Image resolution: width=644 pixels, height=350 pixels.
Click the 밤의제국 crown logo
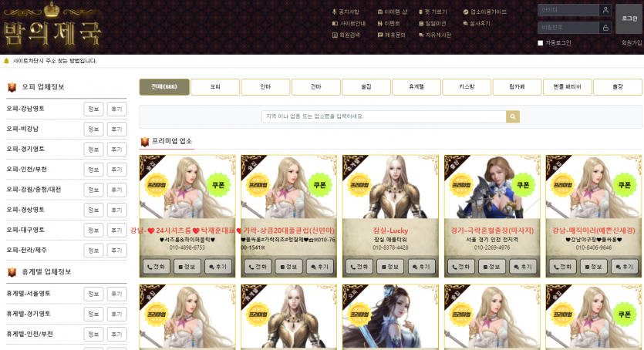coord(52,25)
